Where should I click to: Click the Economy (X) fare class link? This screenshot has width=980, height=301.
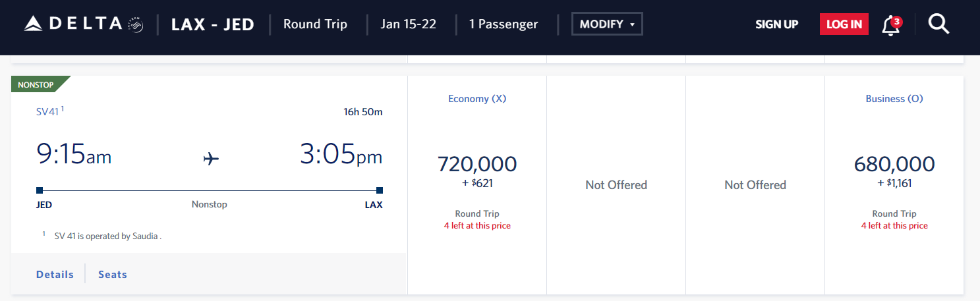tap(477, 99)
